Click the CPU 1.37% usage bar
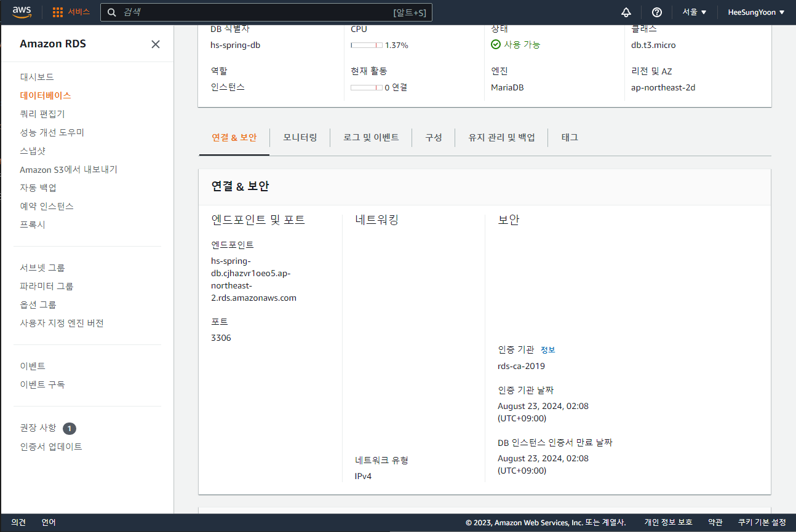This screenshot has width=796, height=532. tap(367, 45)
